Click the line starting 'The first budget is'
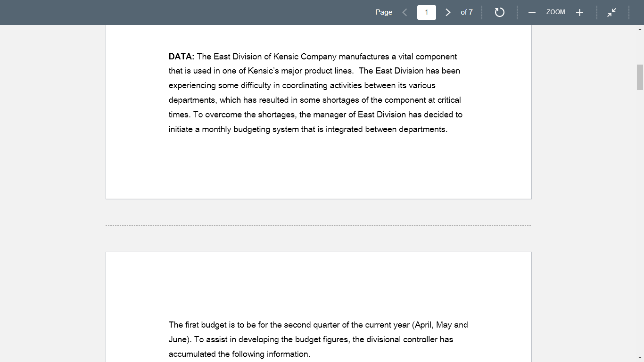This screenshot has width=644, height=362. point(318,325)
